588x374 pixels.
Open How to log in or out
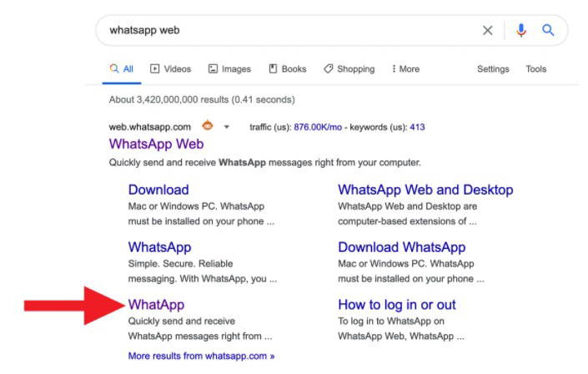point(396,305)
